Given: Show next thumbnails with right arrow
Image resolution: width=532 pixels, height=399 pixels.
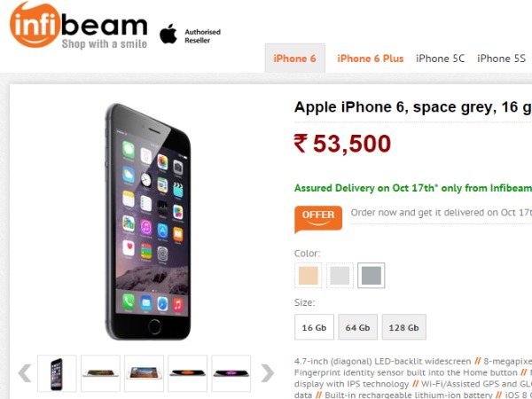Looking at the screenshot, I should coord(268,373).
